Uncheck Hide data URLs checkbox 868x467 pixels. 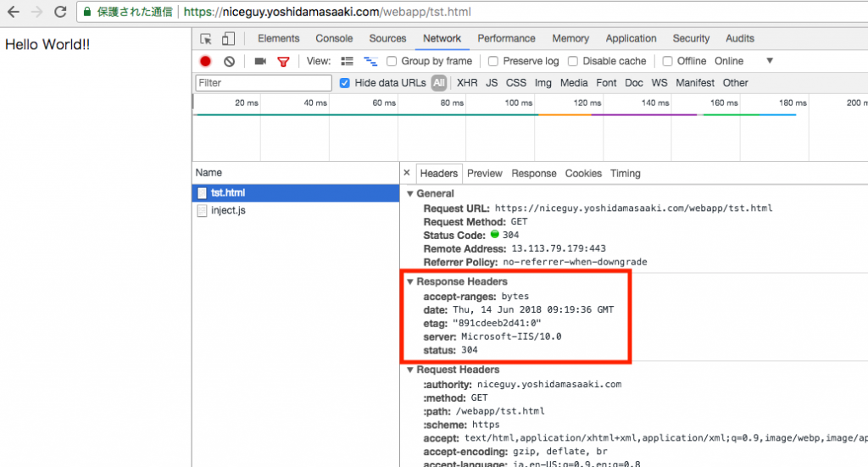click(345, 83)
